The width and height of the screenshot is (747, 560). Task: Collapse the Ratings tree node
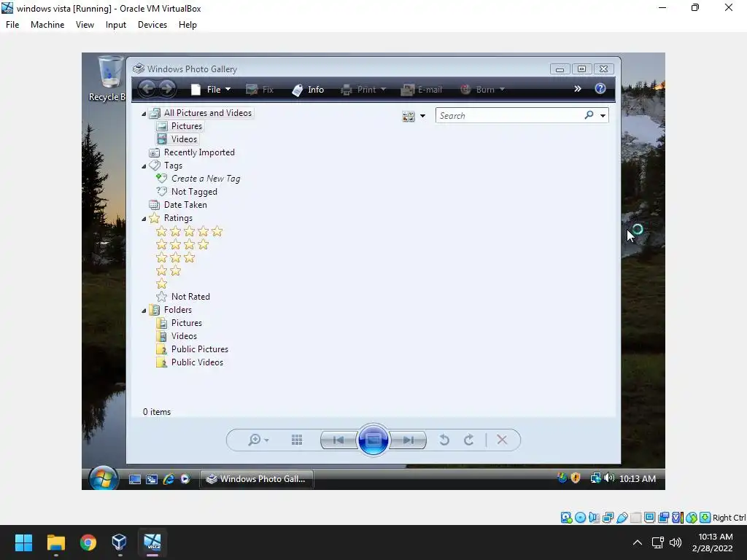(144, 219)
